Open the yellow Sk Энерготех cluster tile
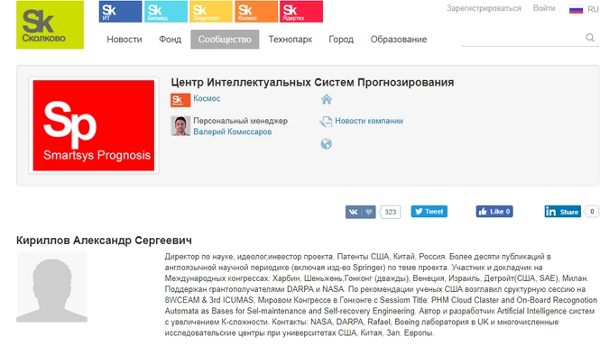 [x=210, y=12]
